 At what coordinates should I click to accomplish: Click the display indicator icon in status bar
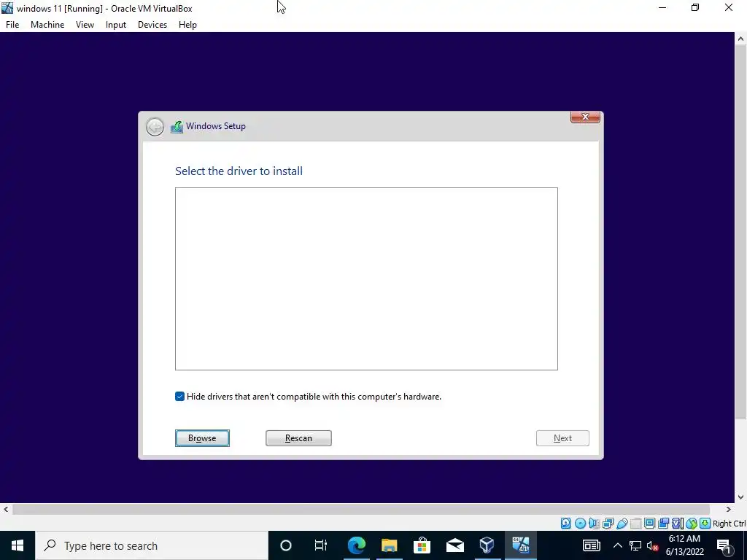tap(649, 524)
